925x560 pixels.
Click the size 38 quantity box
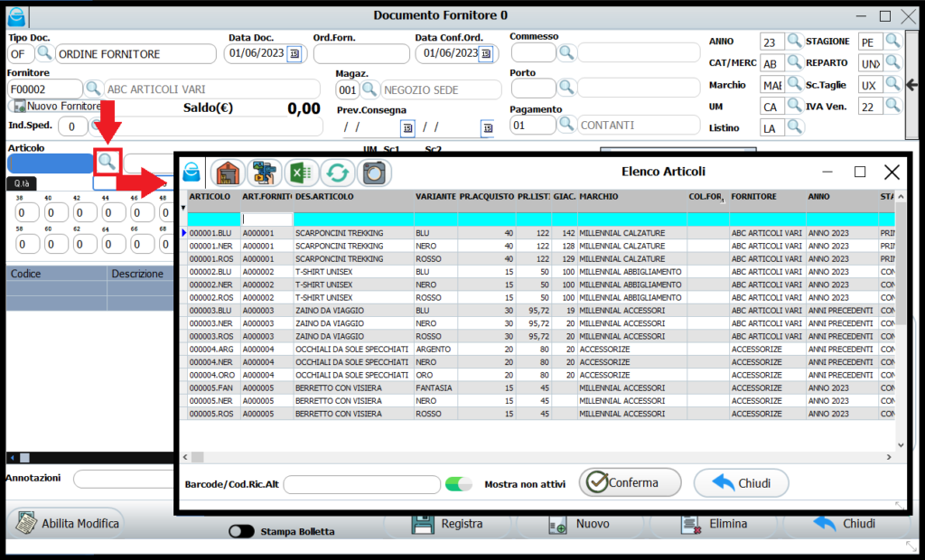[x=27, y=212]
